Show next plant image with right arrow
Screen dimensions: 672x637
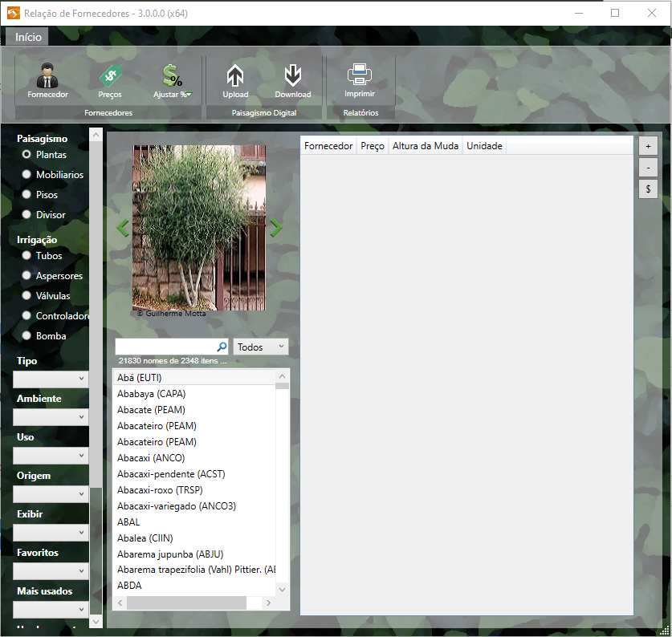point(276,229)
